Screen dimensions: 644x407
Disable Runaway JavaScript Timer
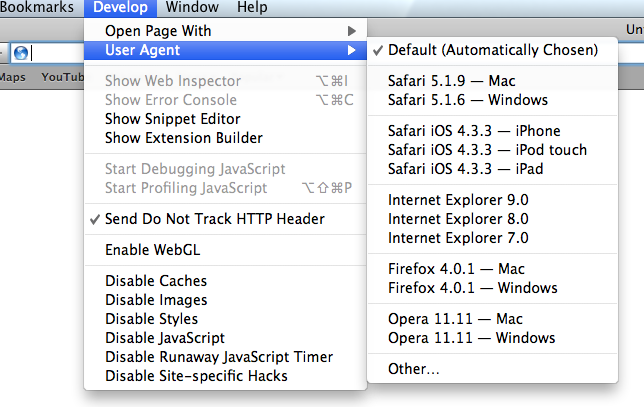click(218, 357)
